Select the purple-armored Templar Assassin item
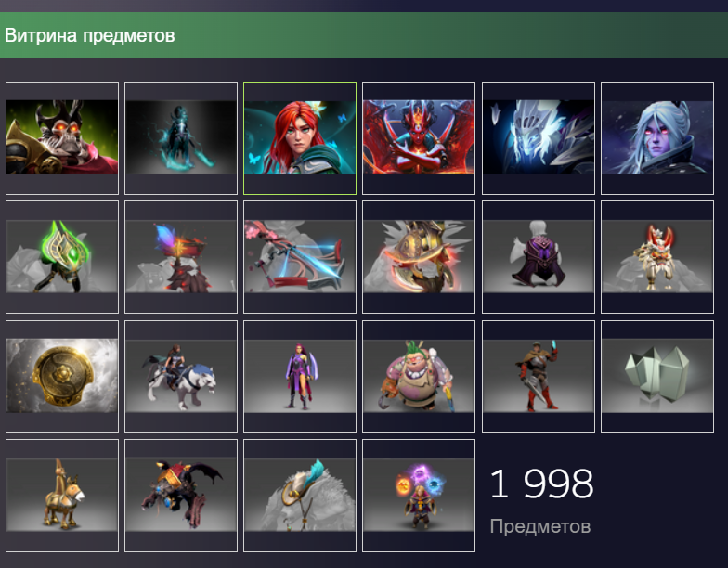 tap(300, 377)
